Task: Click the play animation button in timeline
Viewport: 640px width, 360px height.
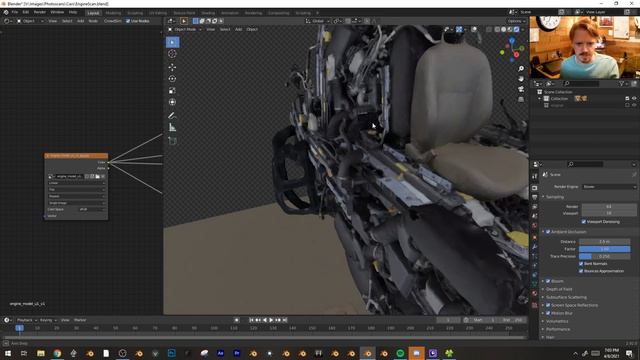Action: [271, 320]
